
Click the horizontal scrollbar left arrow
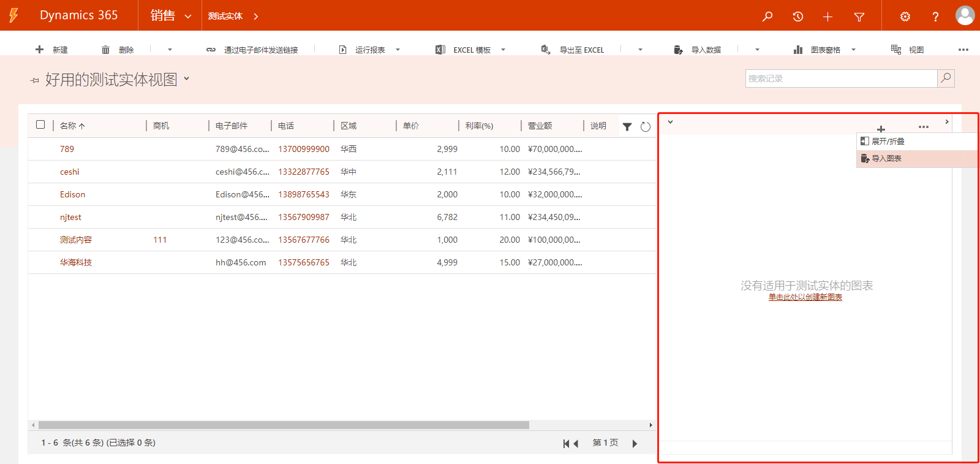(32, 425)
